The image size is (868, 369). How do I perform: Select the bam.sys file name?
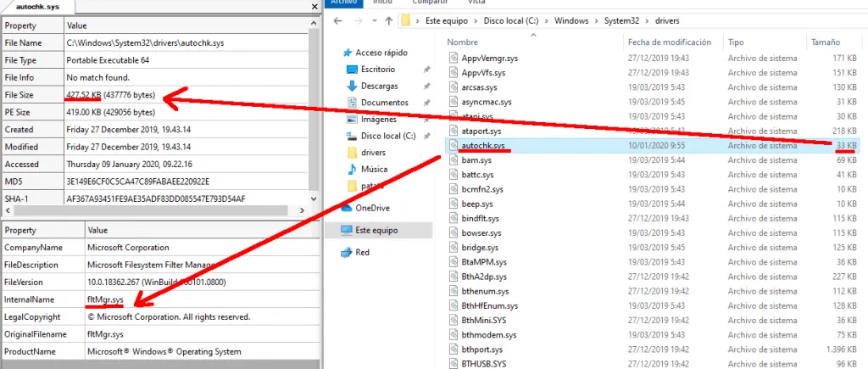click(x=476, y=160)
